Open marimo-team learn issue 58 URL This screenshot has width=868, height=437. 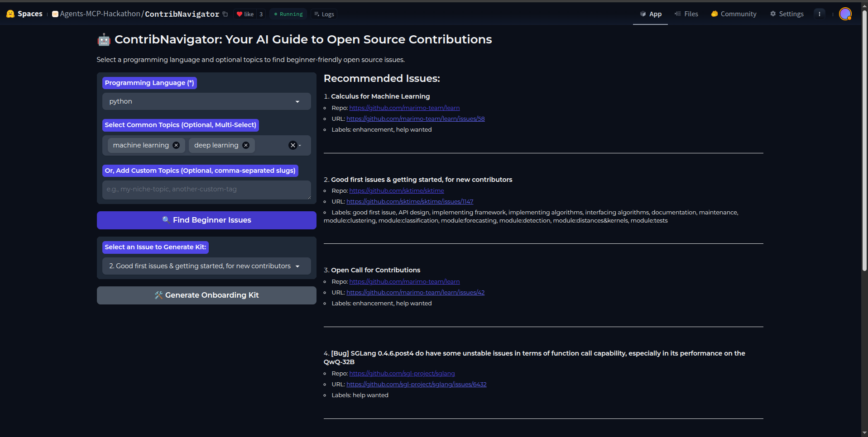coord(416,119)
